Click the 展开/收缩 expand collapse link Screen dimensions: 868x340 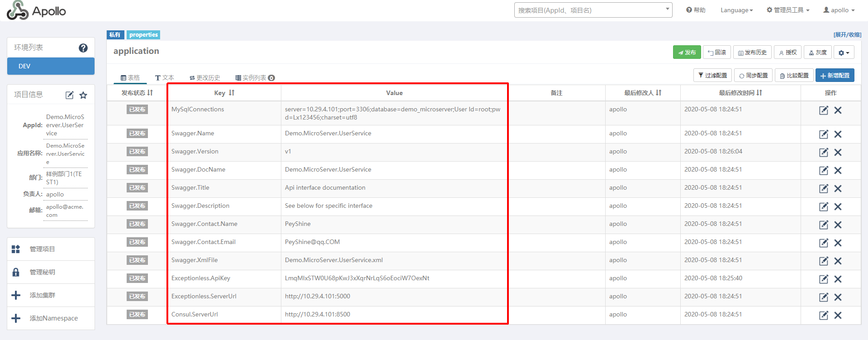847,35
